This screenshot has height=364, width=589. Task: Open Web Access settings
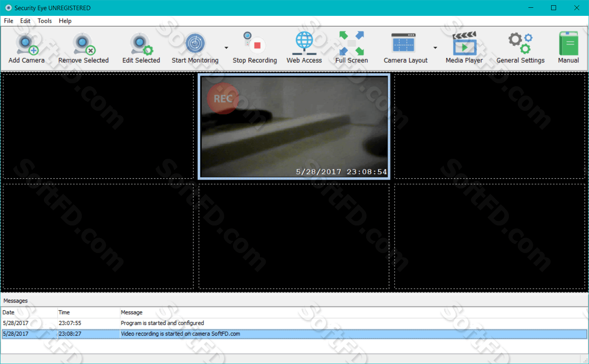(304, 48)
